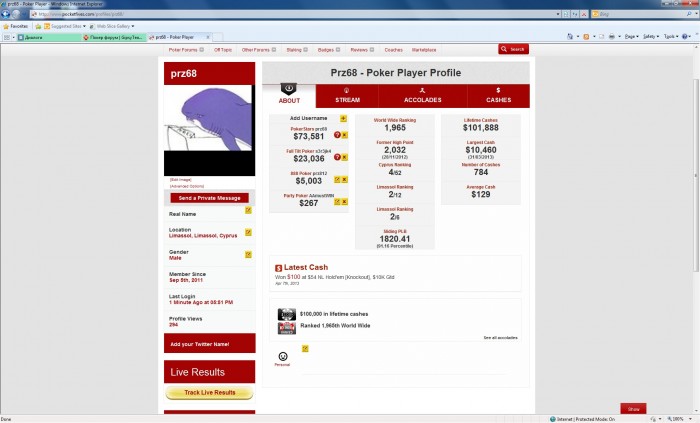Viewport: 700px width, 423px height.
Task: Remove Full Tilt Poker username via X icon
Action: [x=345, y=157]
